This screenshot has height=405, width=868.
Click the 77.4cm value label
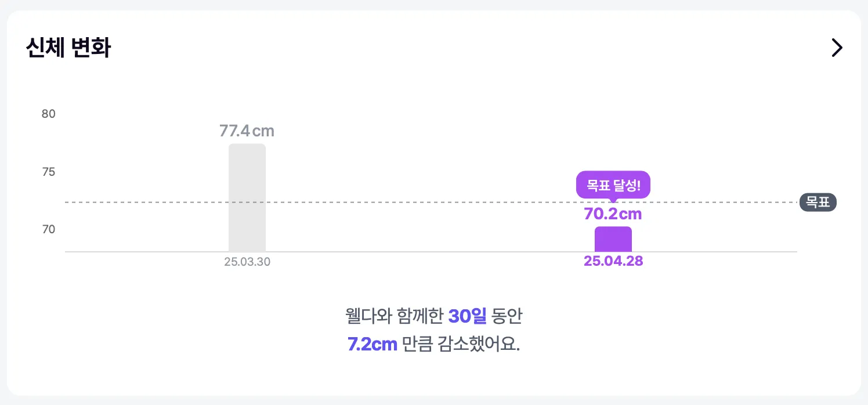[247, 131]
